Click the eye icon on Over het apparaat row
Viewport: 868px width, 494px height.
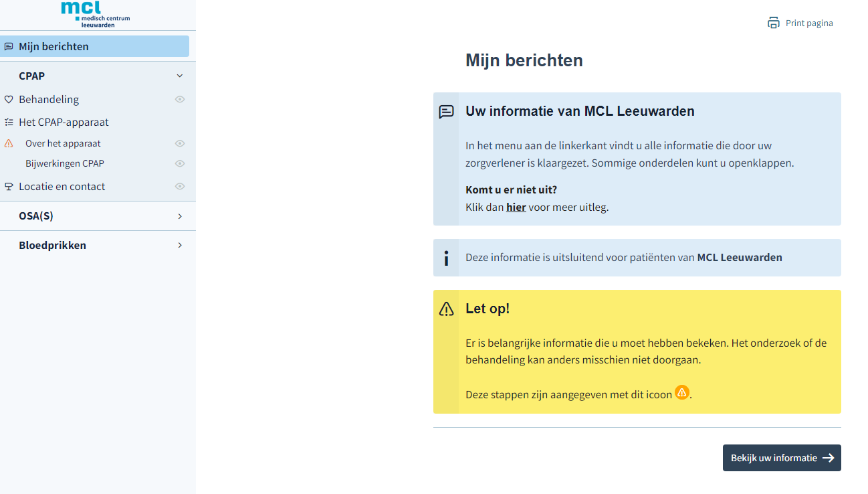(180, 143)
